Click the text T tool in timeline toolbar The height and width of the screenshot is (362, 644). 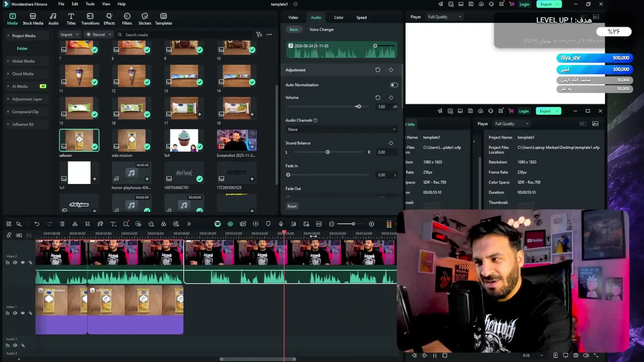tap(113, 224)
